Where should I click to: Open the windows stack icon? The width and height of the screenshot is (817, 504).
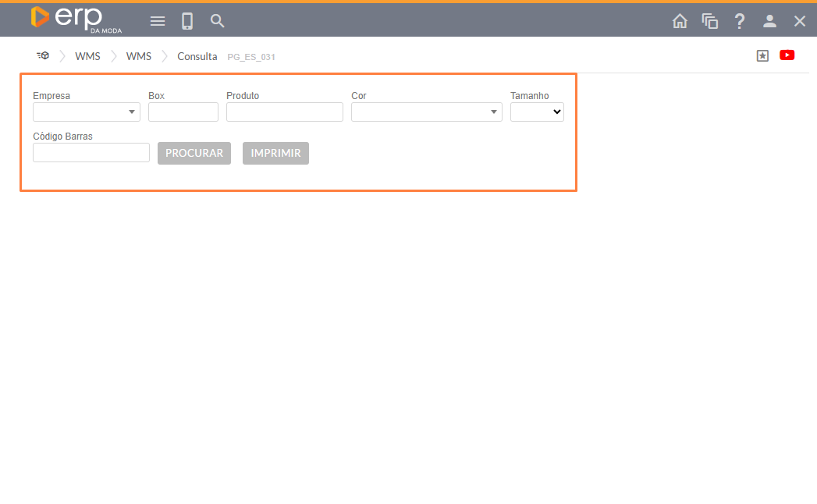coord(709,21)
